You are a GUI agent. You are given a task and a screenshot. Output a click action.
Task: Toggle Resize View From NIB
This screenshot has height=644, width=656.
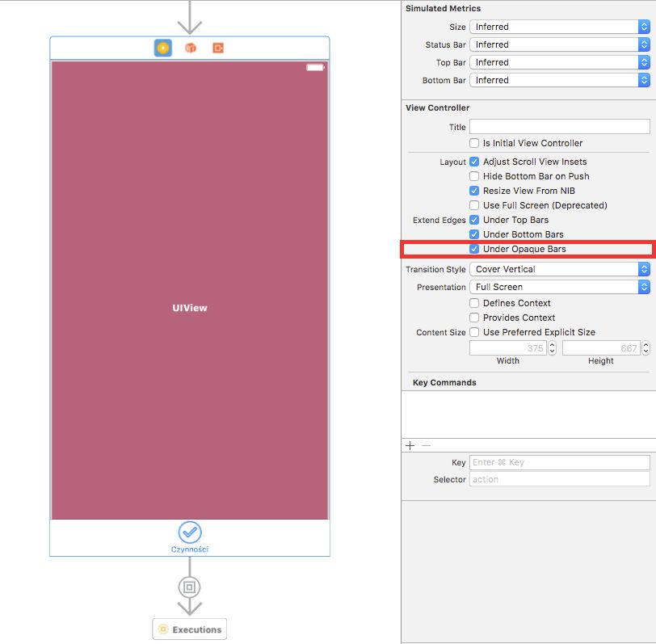(x=474, y=191)
